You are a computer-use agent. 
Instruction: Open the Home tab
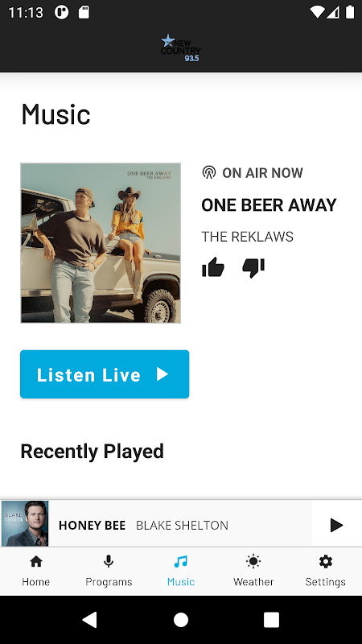tap(36, 572)
